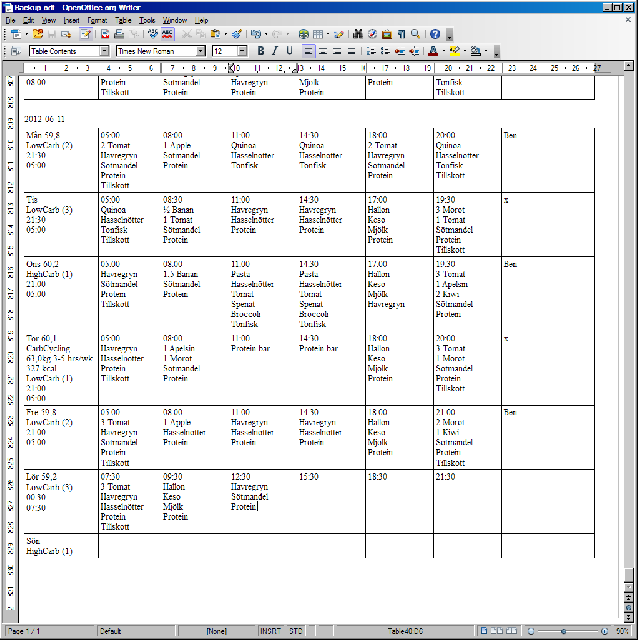
Task: Open a file with the Open icon
Action: point(38,34)
